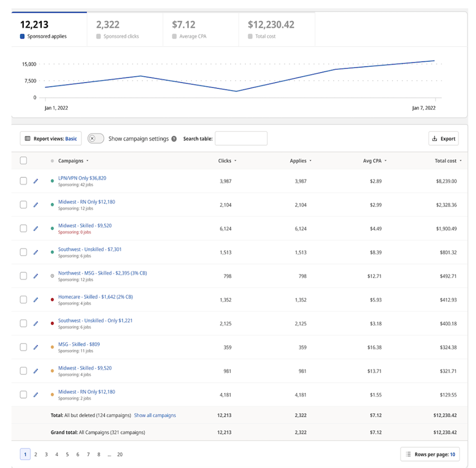Open LPN/VPN Only $36,820 campaign link
Image resolution: width=476 pixels, height=468 pixels.
click(x=83, y=178)
